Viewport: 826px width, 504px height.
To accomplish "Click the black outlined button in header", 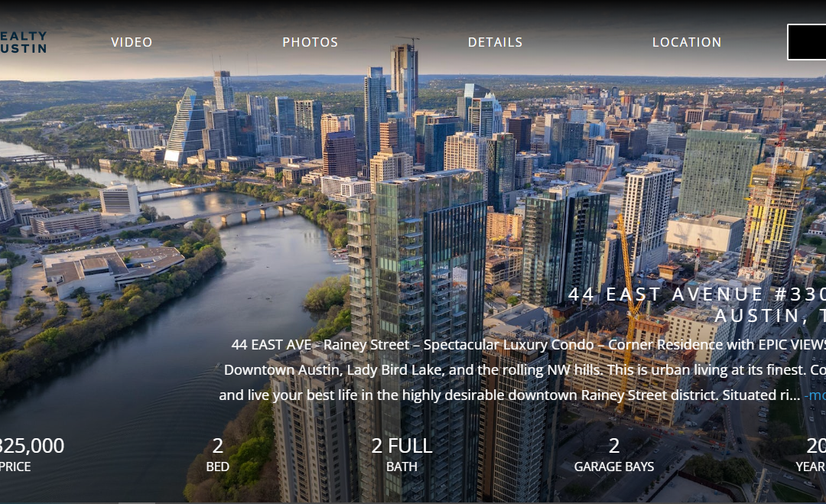I will [x=807, y=42].
